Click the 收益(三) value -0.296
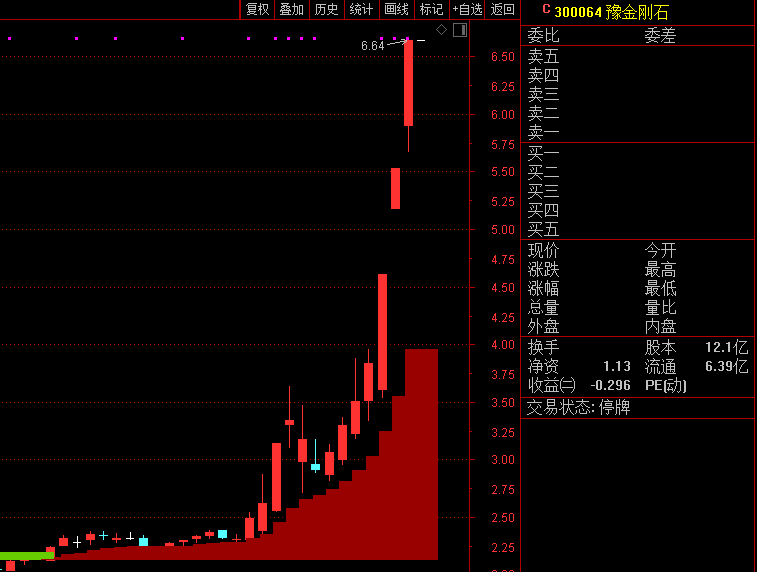The image size is (757, 572). pyautogui.click(x=610, y=385)
